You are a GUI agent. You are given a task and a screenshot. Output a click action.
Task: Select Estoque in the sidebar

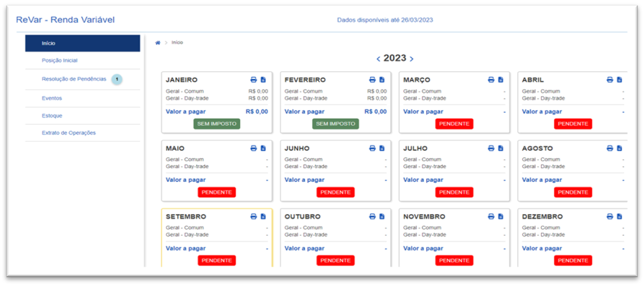tap(82, 115)
